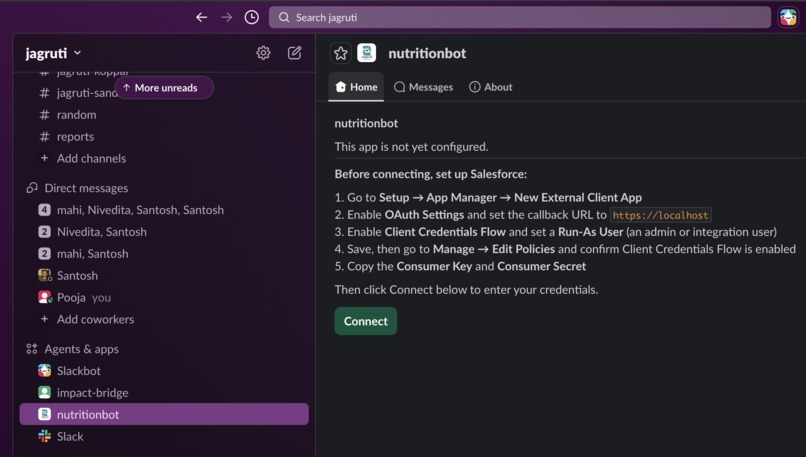Open the jagruti workspace dropdown menu
The width and height of the screenshot is (806, 457).
[x=53, y=53]
